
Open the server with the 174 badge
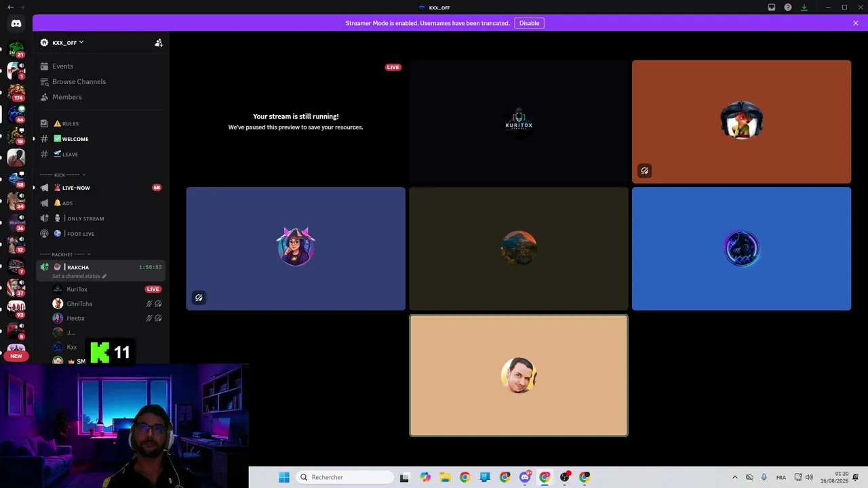[x=16, y=92]
